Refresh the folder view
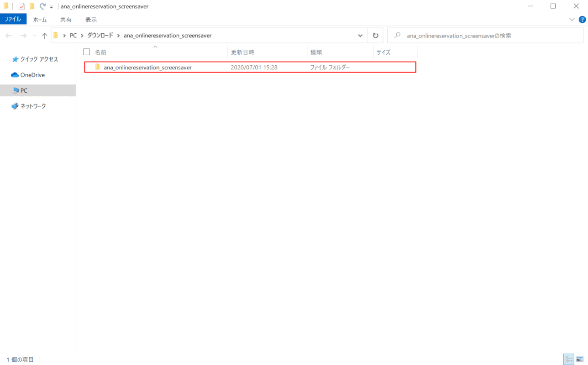 point(375,36)
